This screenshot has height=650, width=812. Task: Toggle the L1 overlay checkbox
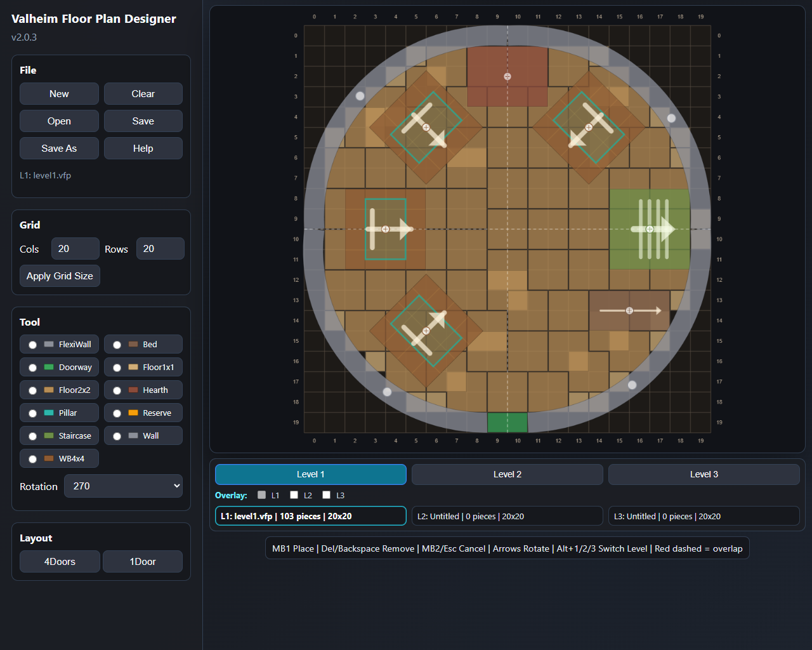[262, 495]
